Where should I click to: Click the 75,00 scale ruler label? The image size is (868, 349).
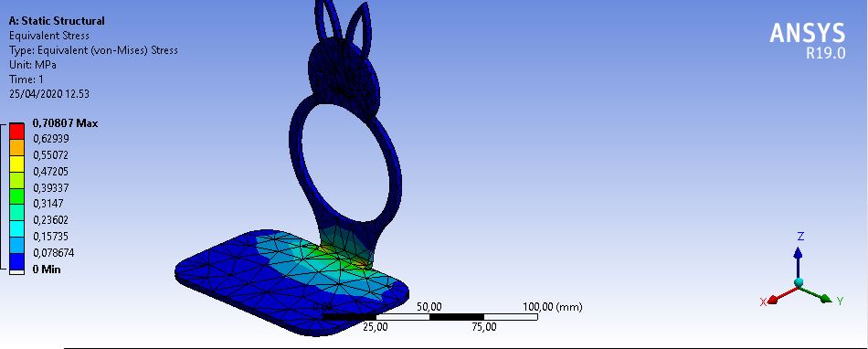coord(484,327)
